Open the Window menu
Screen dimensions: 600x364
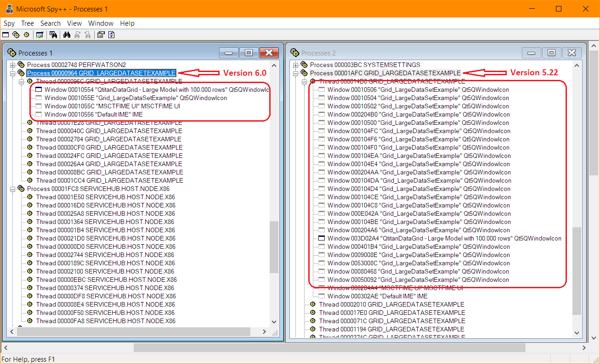tap(101, 23)
